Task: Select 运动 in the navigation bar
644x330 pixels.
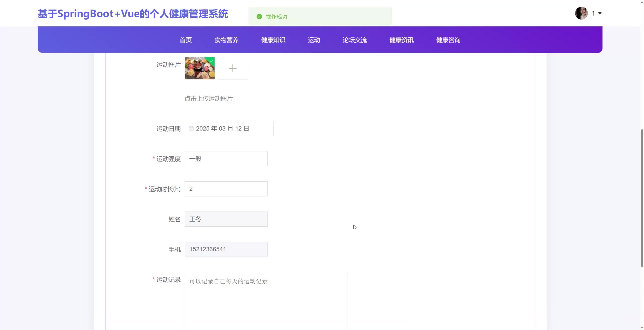Action: point(314,40)
